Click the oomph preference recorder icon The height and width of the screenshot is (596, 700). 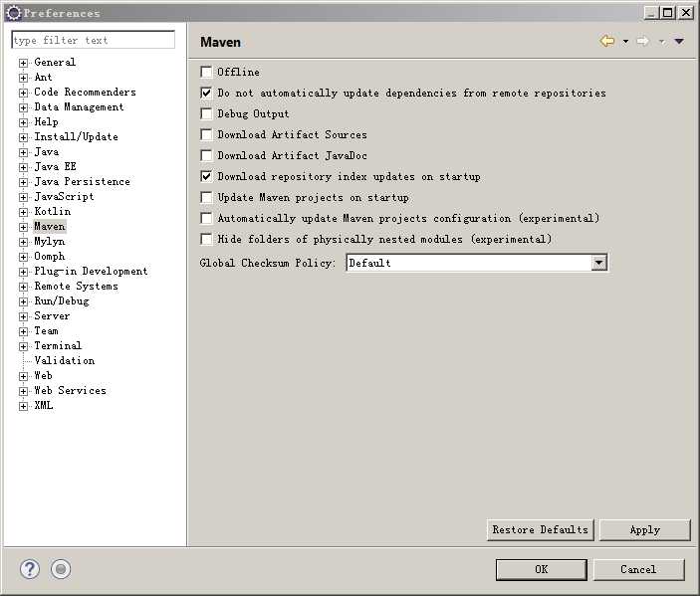pyautogui.click(x=61, y=569)
